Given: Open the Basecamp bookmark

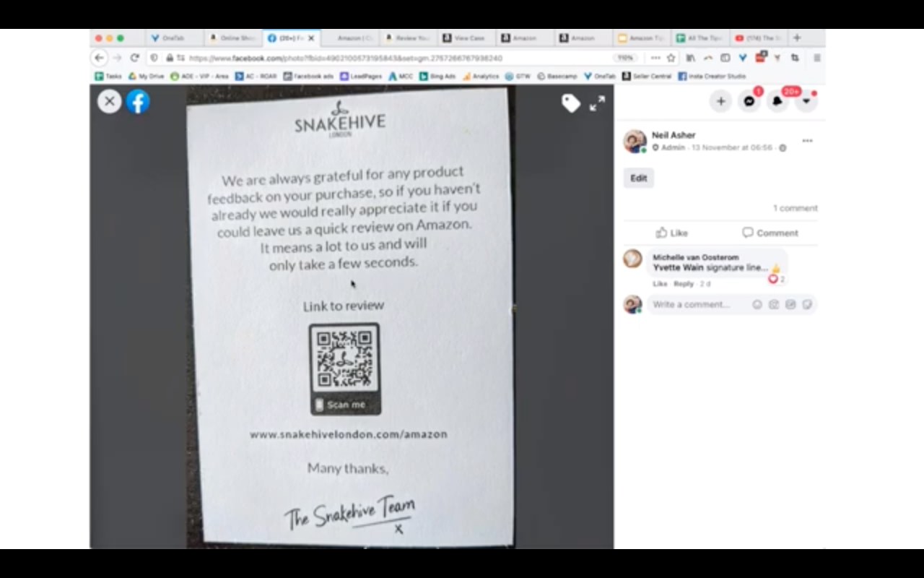Looking at the screenshot, I should point(559,76).
